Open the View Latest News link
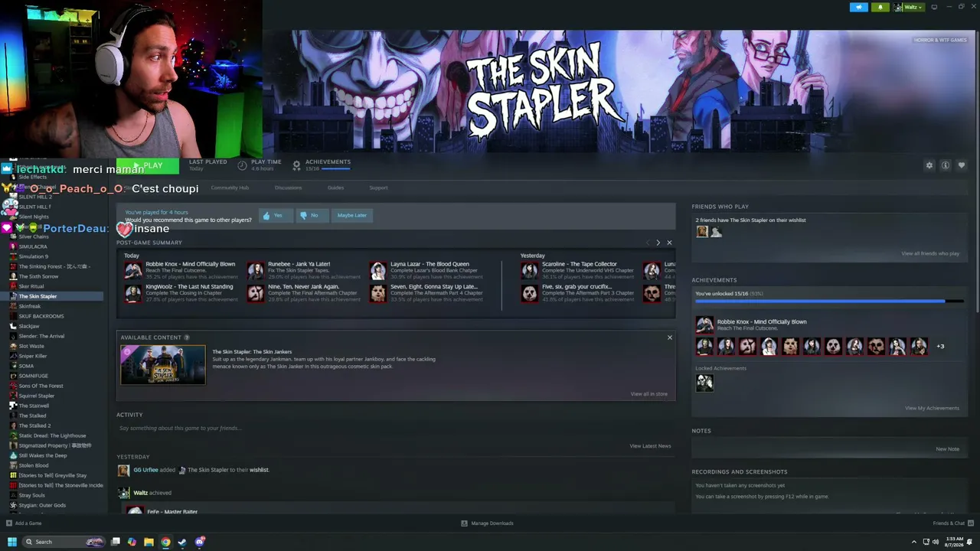 [x=650, y=446]
